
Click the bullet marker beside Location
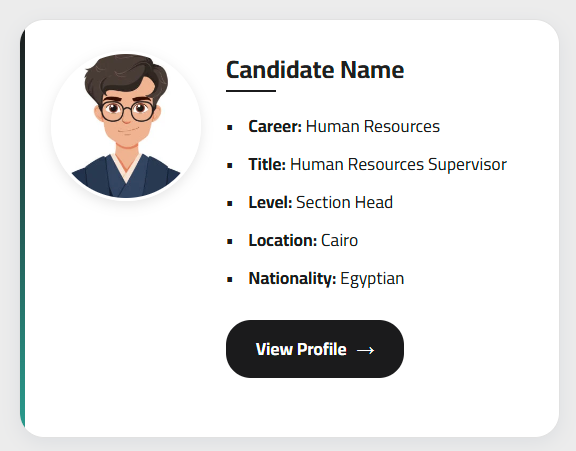(x=230, y=242)
